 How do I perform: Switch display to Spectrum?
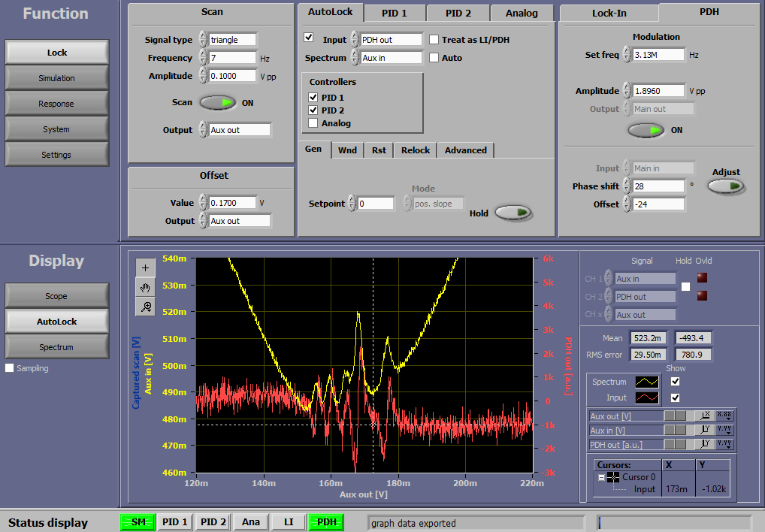56,347
